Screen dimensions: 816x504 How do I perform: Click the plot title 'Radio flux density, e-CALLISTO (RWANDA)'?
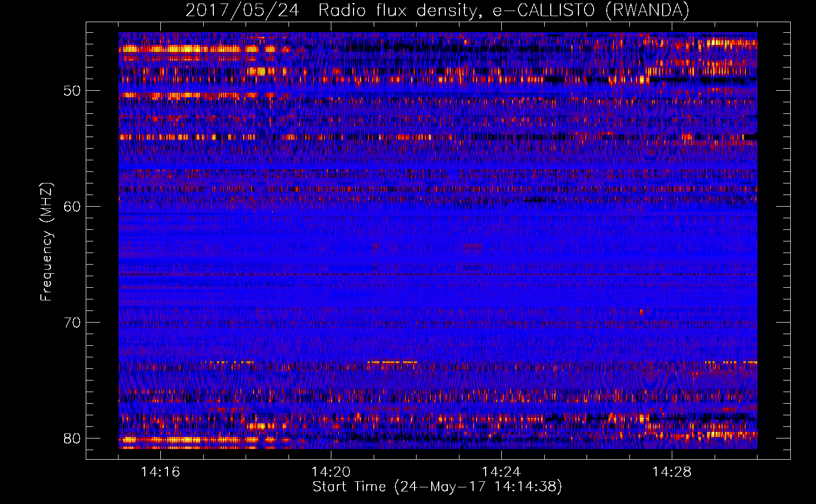pyautogui.click(x=504, y=11)
